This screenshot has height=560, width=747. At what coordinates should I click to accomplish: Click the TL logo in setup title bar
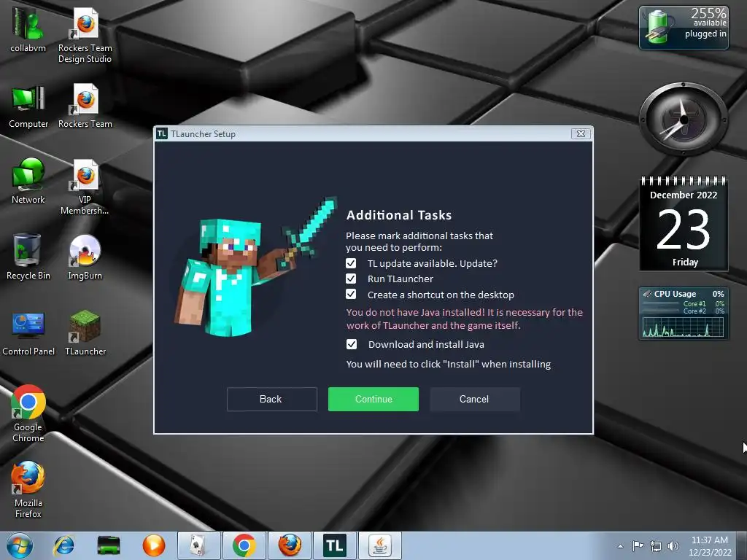(162, 134)
